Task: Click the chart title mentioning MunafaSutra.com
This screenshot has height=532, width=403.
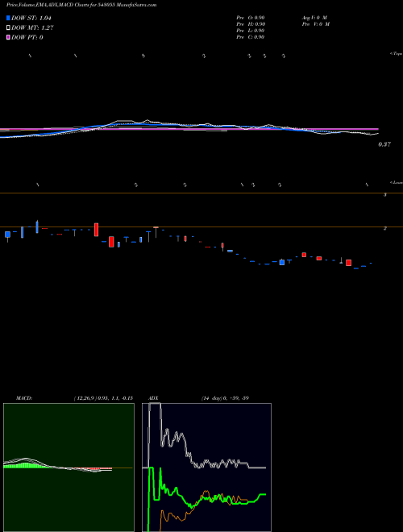Action: pos(81,6)
